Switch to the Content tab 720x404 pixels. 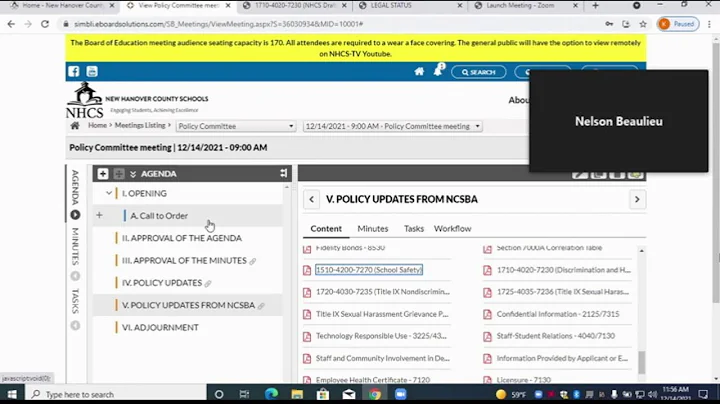pyautogui.click(x=326, y=229)
